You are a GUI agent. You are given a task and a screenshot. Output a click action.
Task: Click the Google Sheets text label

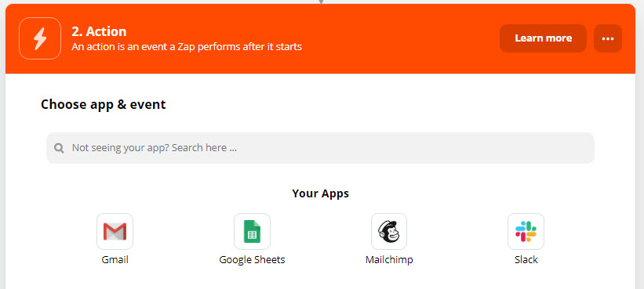[x=252, y=260]
